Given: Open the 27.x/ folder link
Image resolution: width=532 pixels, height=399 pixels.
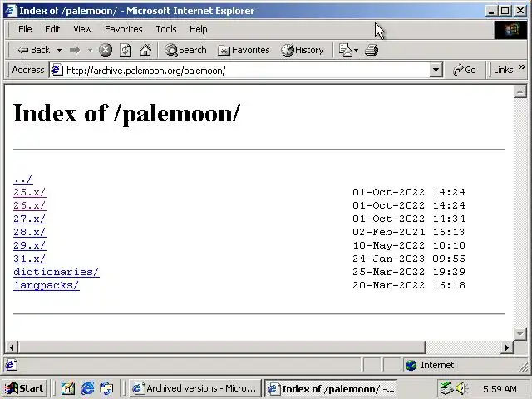Looking at the screenshot, I should [30, 219].
